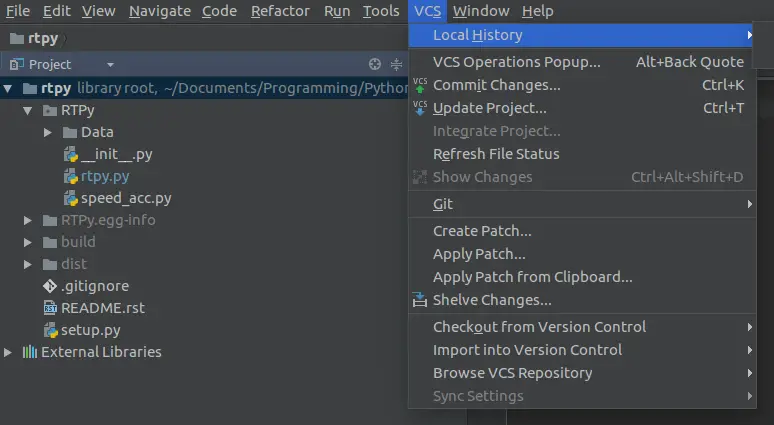Viewport: 774px width, 425px height.
Task: Expand the build folder arrow
Action: tap(28, 242)
